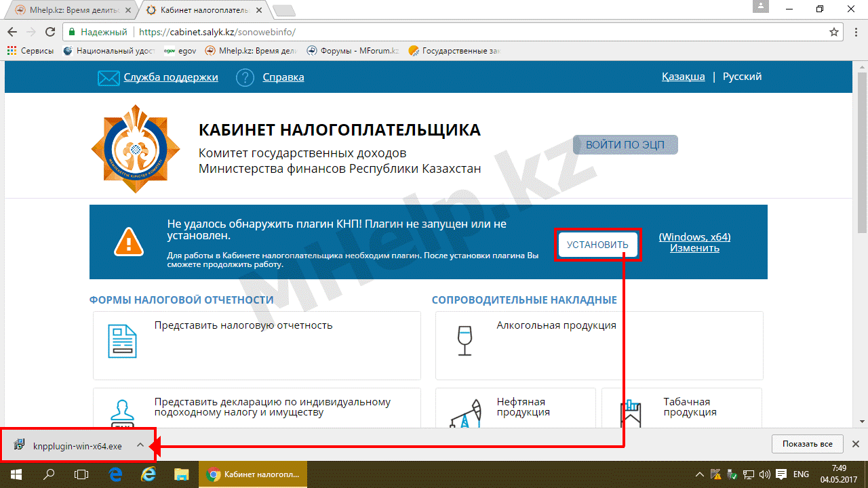Click (Windows, x64) Изменить link

coord(694,243)
